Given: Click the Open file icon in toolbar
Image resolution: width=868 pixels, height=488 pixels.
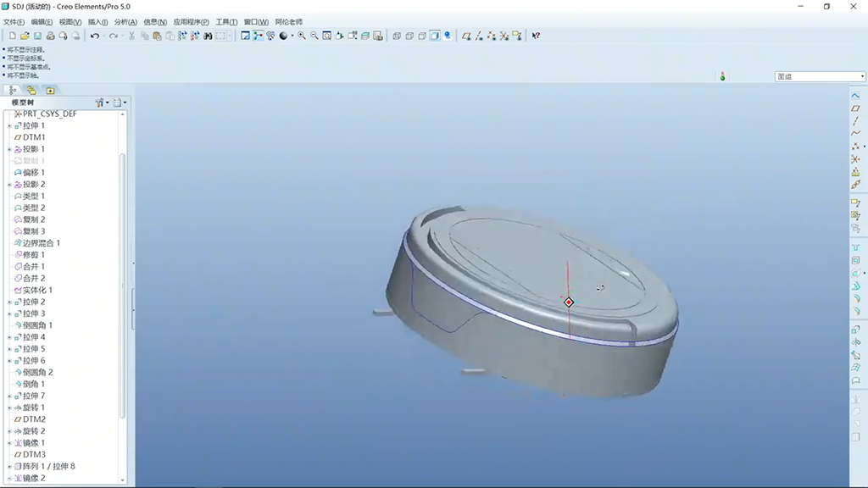Looking at the screenshot, I should (x=25, y=36).
